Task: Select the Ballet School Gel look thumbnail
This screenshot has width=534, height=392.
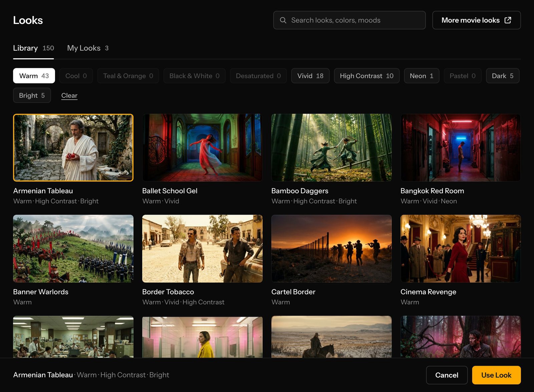Action: [x=202, y=148]
